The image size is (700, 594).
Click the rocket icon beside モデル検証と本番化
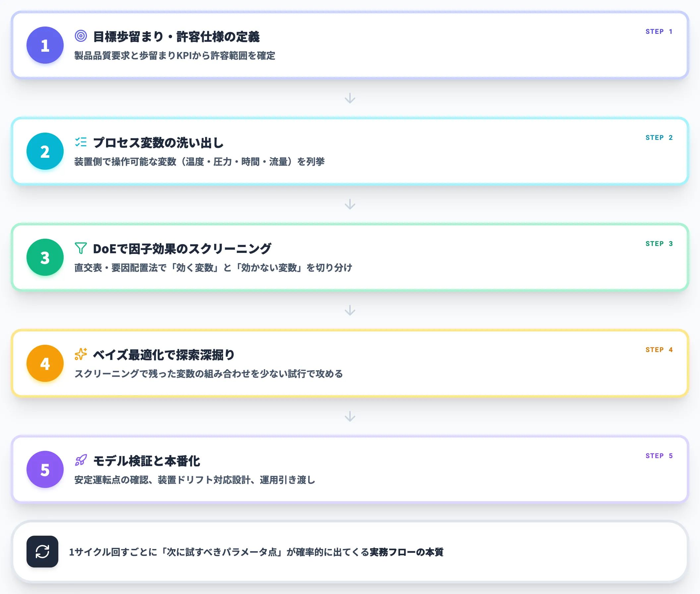81,460
